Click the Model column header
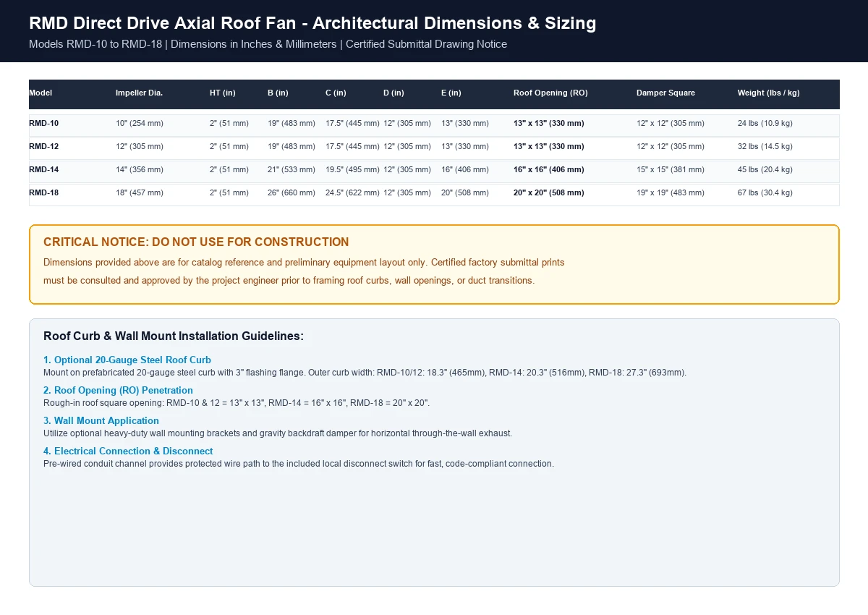Viewport: 868px width, 615px height. 41,93
